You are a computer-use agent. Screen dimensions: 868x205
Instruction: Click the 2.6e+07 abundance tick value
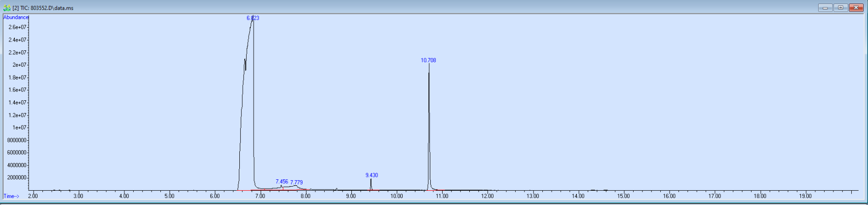click(x=18, y=27)
